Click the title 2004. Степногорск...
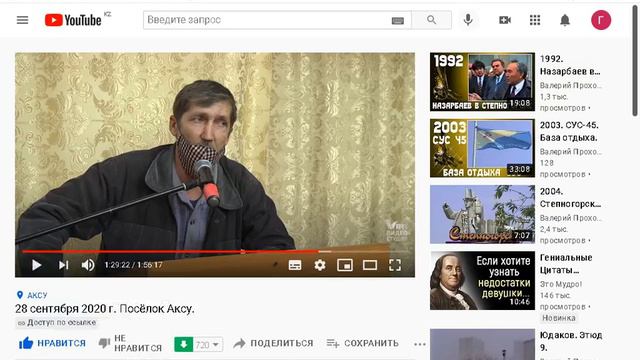Image resolution: width=640 pixels, height=360 pixels. pyautogui.click(x=570, y=197)
